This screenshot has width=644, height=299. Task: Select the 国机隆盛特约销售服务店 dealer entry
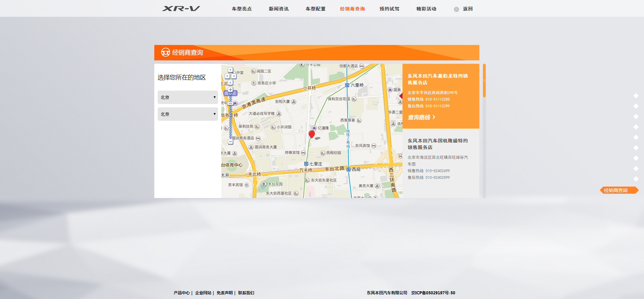[x=441, y=159]
